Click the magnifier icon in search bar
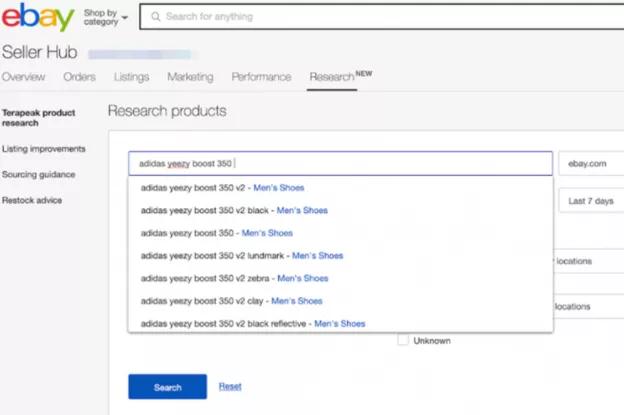 [156, 17]
